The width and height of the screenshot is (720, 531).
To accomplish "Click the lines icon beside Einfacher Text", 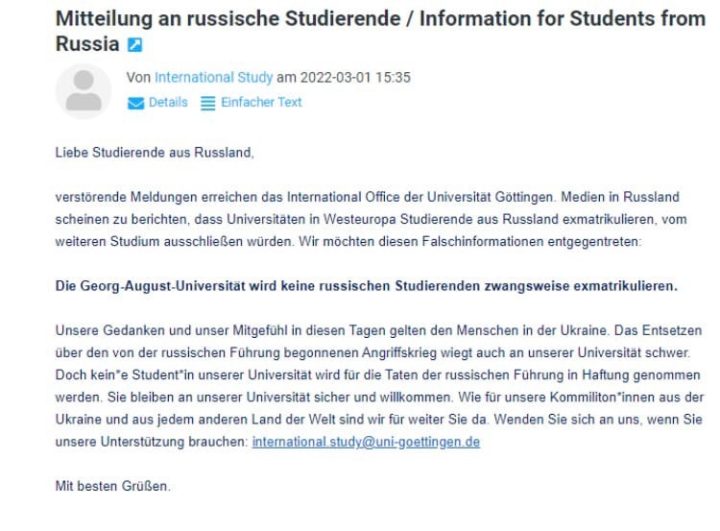I will (x=208, y=103).
